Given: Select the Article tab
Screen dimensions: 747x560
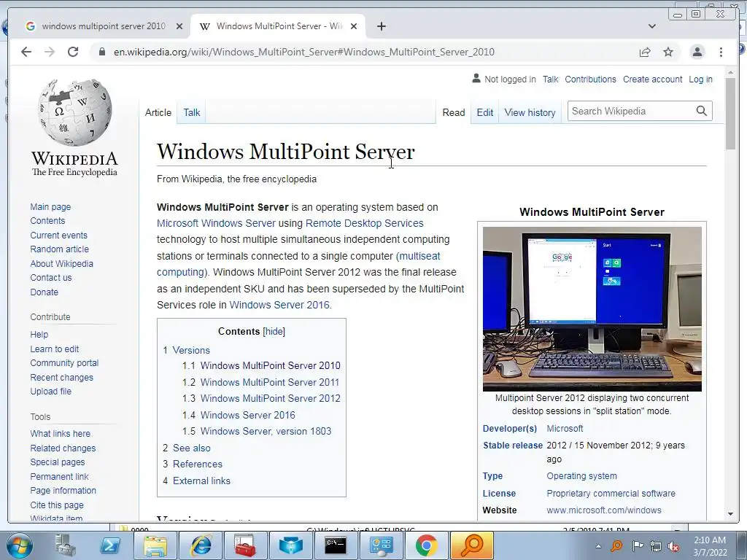Looking at the screenshot, I should tap(158, 112).
